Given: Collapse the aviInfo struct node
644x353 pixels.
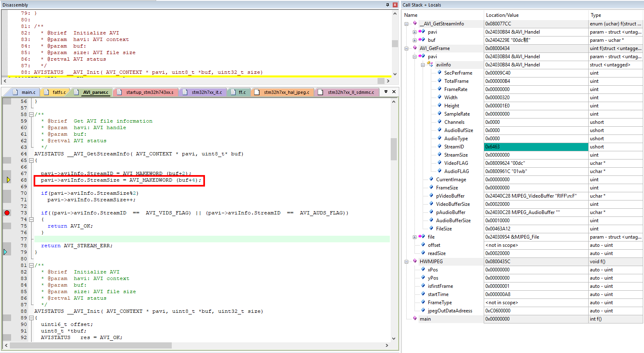Looking at the screenshot, I should 423,65.
